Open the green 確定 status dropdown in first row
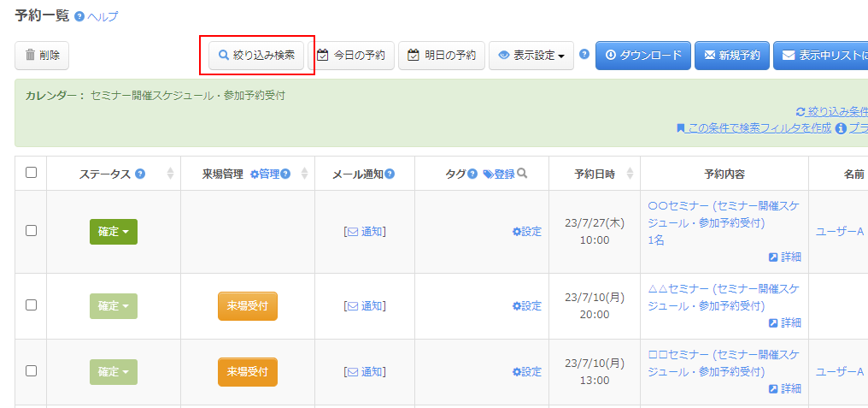 pos(113,232)
